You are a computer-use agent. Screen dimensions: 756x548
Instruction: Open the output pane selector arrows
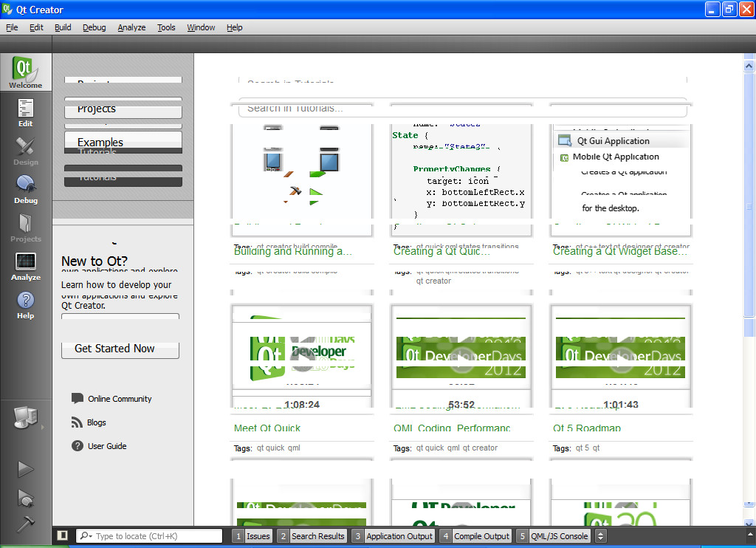pos(600,536)
